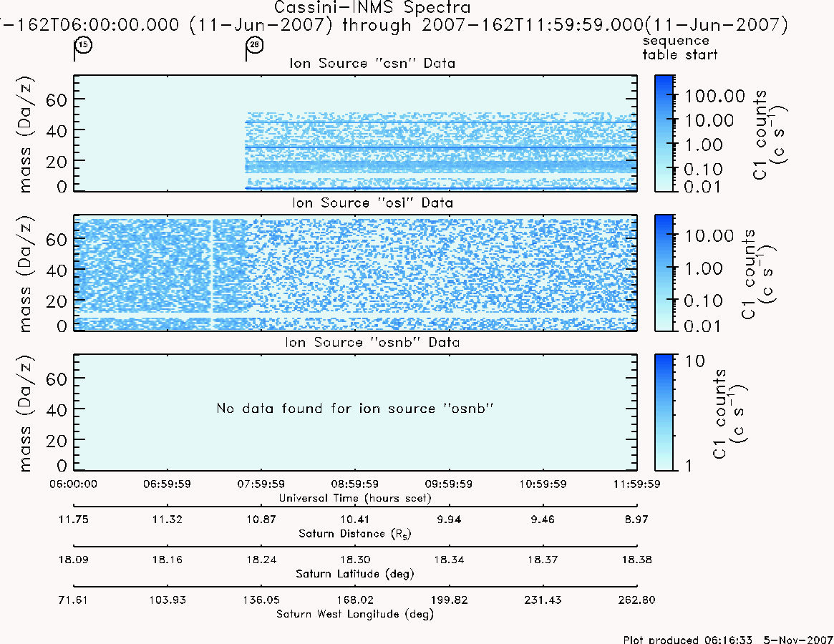Click Saturn latitude value 18.34

(x=448, y=560)
